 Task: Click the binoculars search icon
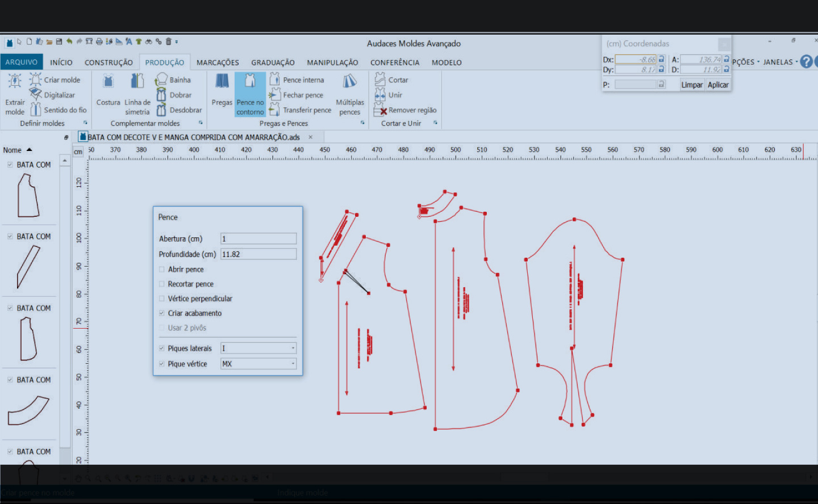point(148,41)
